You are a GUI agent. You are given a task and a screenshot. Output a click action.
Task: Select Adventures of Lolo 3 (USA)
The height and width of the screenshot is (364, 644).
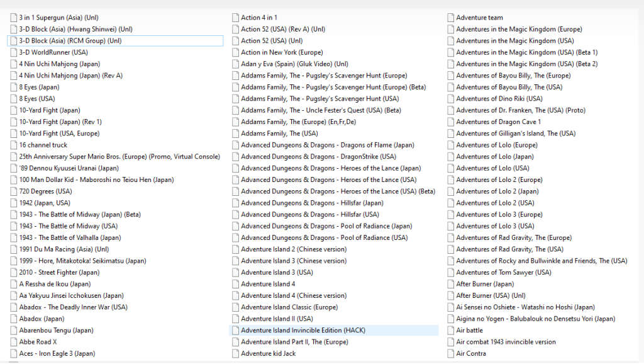[495, 226]
